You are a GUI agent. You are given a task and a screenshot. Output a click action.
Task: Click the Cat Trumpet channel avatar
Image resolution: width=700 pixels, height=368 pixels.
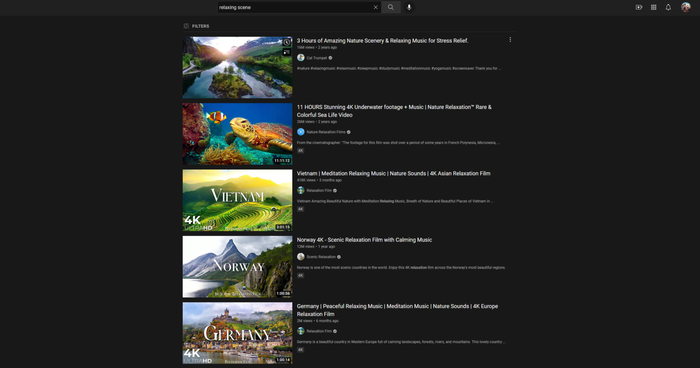click(x=301, y=58)
